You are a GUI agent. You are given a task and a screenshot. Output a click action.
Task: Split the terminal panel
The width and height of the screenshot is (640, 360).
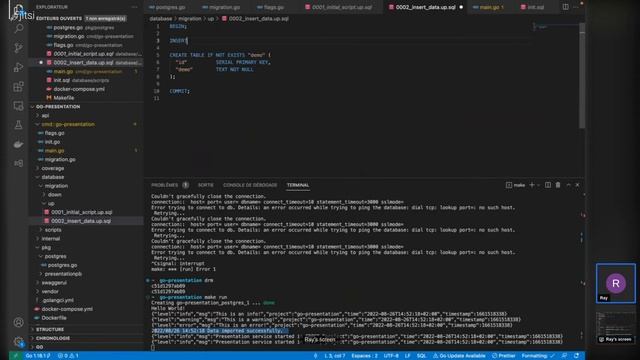[x=548, y=185]
